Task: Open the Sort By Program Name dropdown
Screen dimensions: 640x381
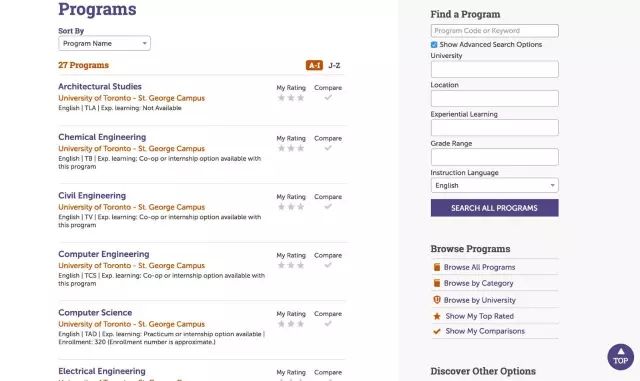Action: 104,43
